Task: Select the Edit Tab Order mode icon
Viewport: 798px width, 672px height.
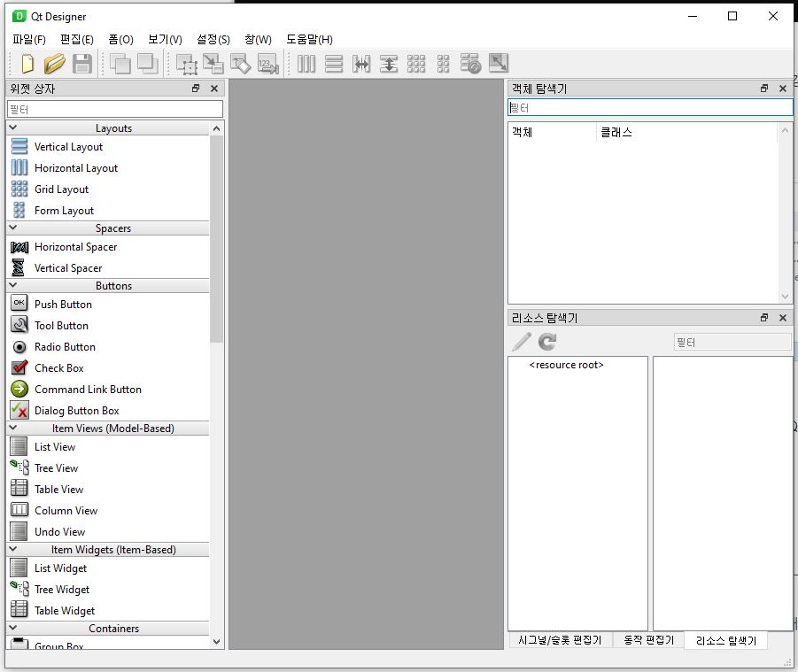Action: (x=268, y=64)
